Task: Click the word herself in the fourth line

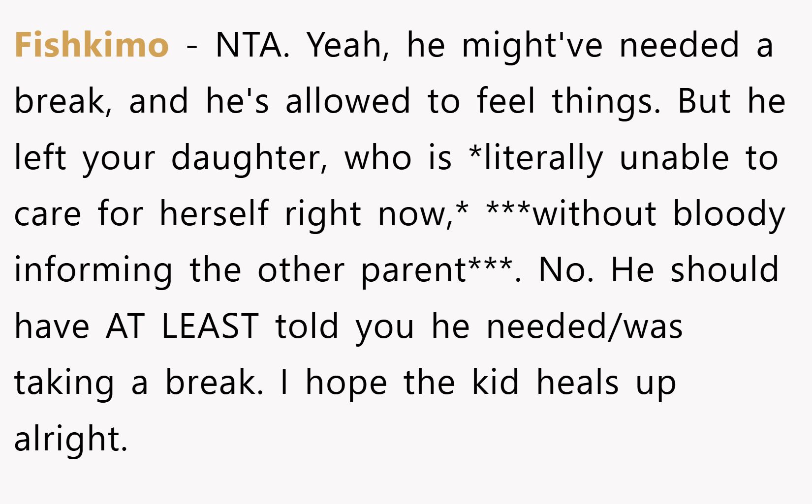Action: (214, 213)
